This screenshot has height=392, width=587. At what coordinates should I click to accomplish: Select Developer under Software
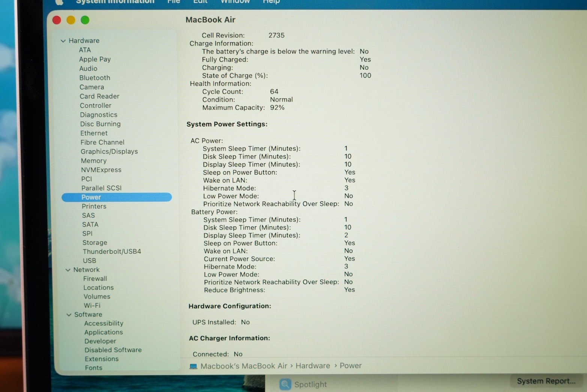pos(100,341)
